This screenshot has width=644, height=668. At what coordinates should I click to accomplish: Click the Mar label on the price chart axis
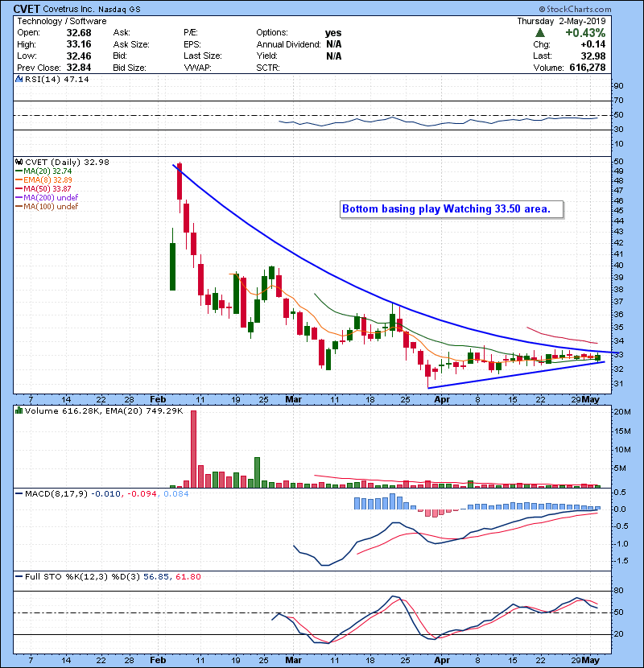click(293, 400)
